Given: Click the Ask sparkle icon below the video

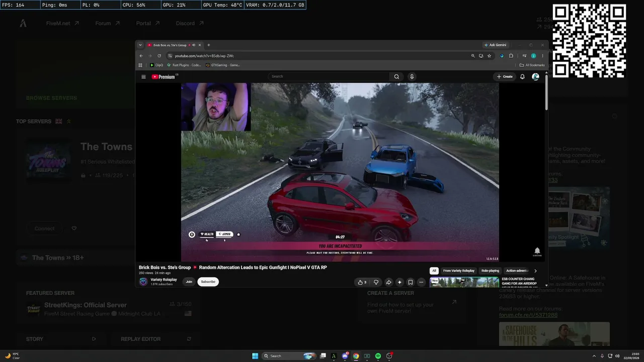Looking at the screenshot, I should pos(399,282).
